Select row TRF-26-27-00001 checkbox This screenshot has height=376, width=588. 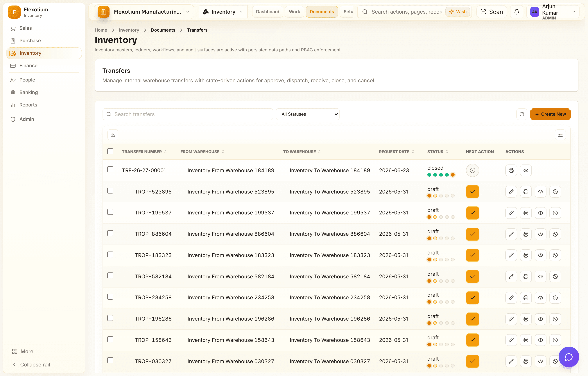click(110, 169)
